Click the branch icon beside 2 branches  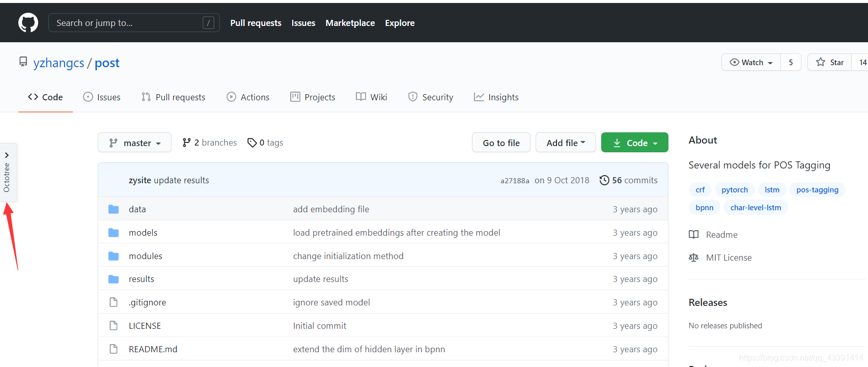[x=187, y=143]
